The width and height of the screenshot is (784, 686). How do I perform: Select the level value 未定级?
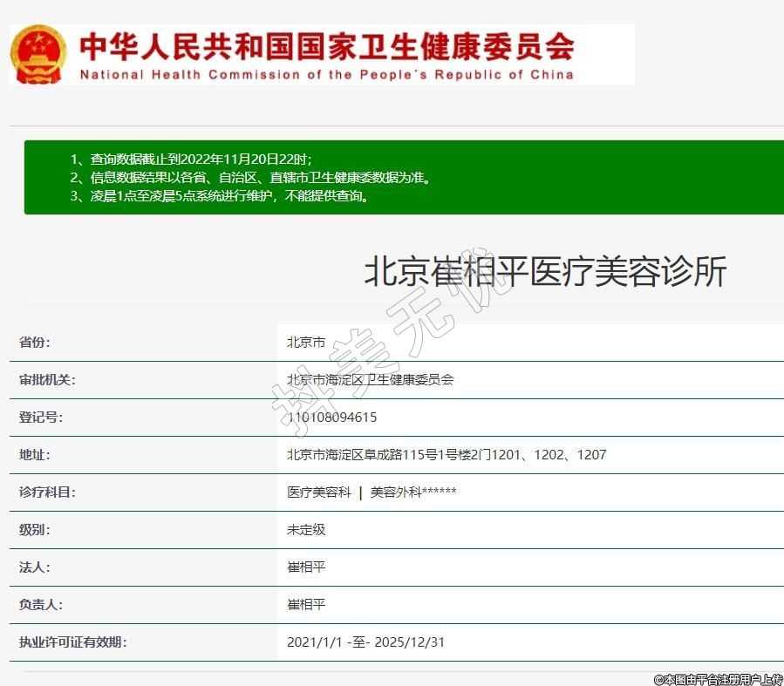[306, 530]
